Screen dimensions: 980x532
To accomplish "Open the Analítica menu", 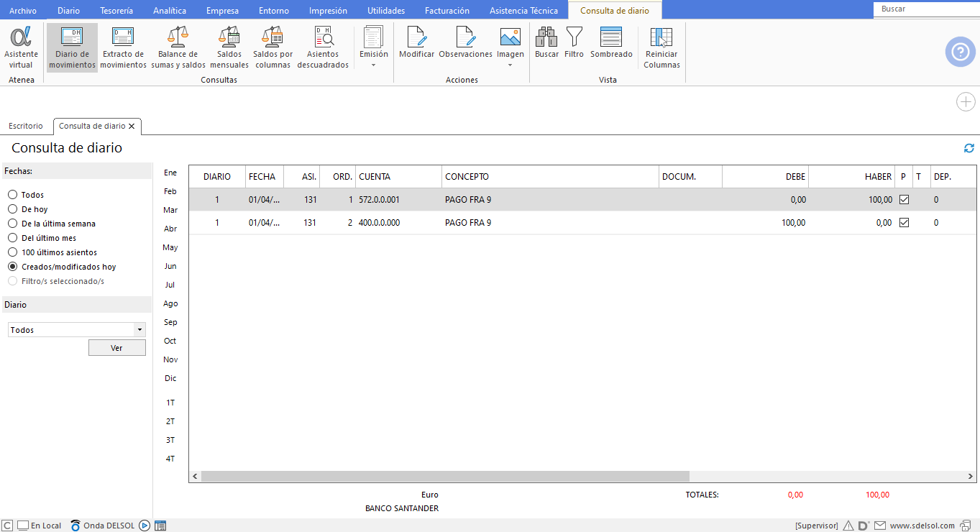I will [x=170, y=11].
